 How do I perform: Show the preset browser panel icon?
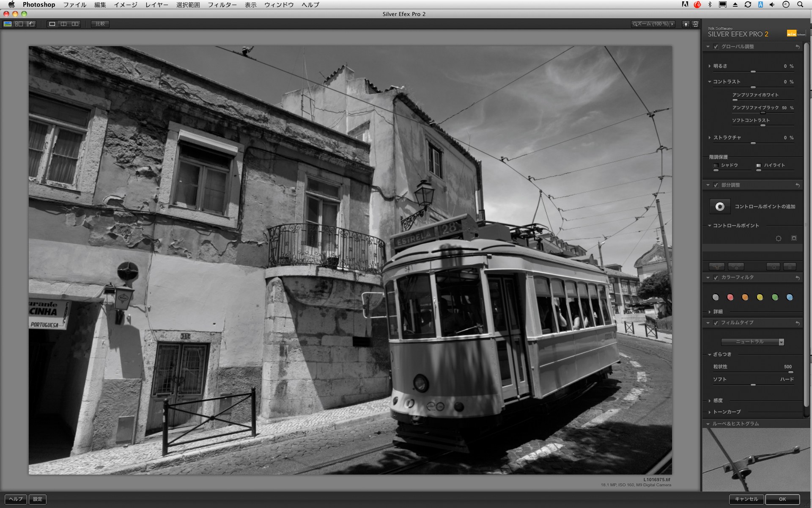[19, 24]
